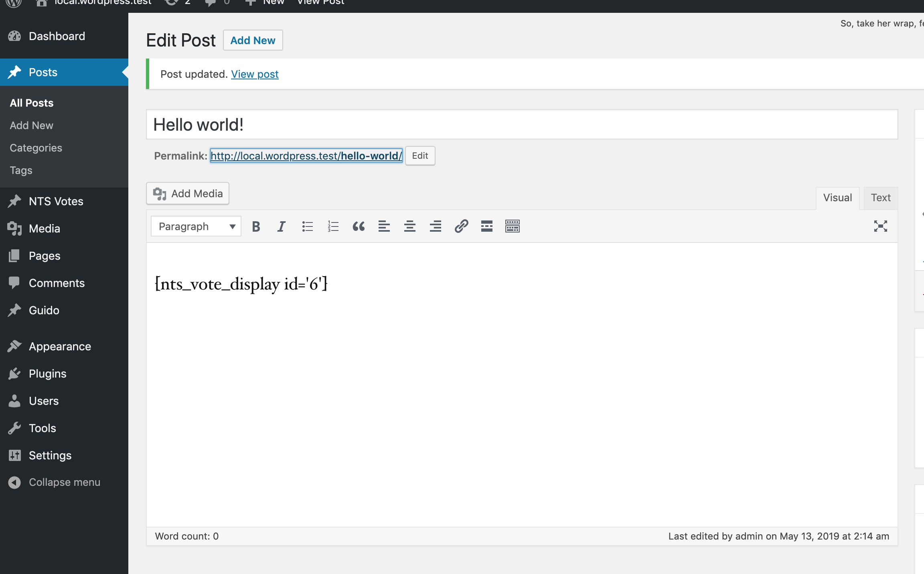The width and height of the screenshot is (924, 574).
Task: Toggle italic formatting in the editor toolbar
Action: coord(282,226)
